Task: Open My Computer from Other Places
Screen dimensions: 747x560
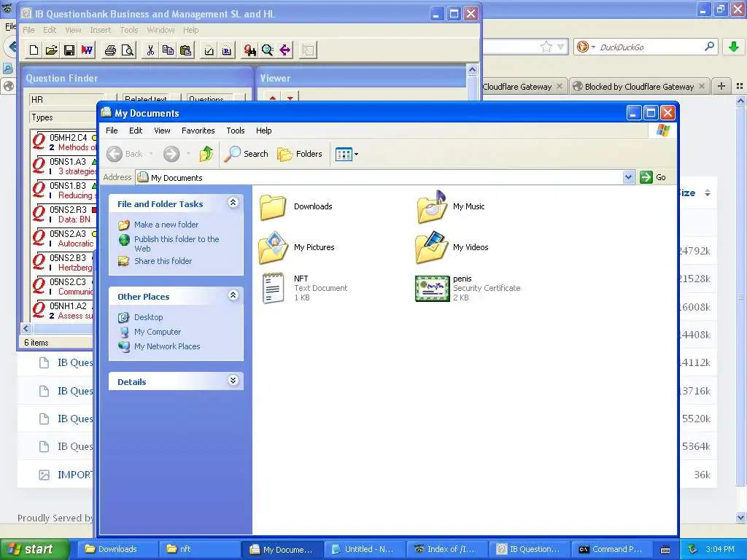Action: pyautogui.click(x=158, y=332)
